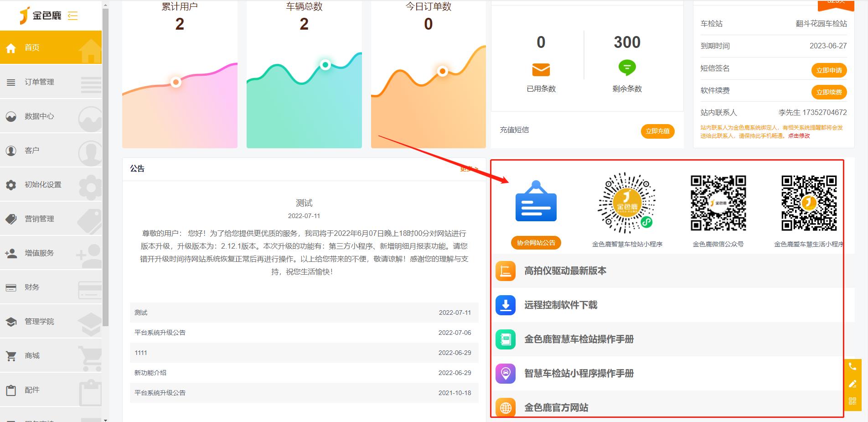Image resolution: width=868 pixels, height=422 pixels.
Task: Click the blue 协会网站公告 board icon
Action: (536, 201)
